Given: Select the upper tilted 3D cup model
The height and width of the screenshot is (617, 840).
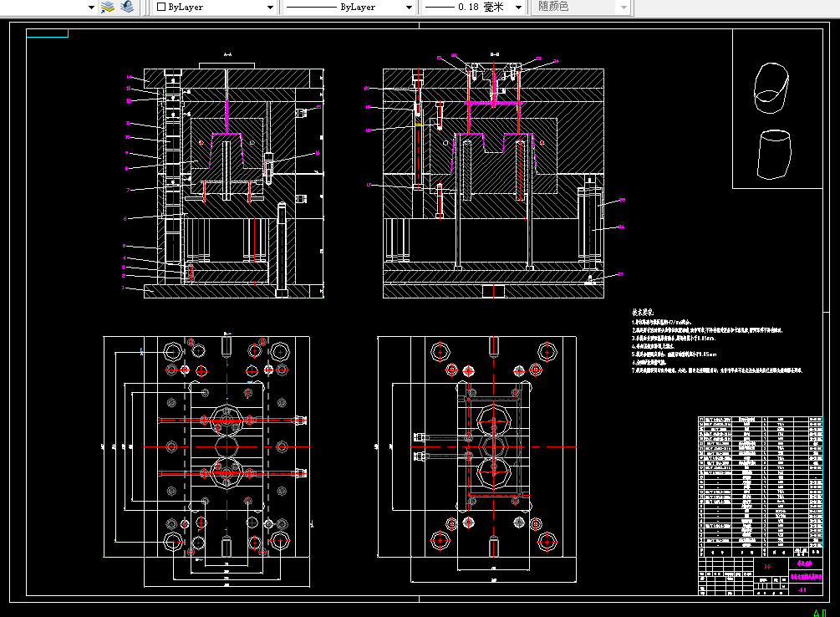Looking at the screenshot, I should pos(771,88).
